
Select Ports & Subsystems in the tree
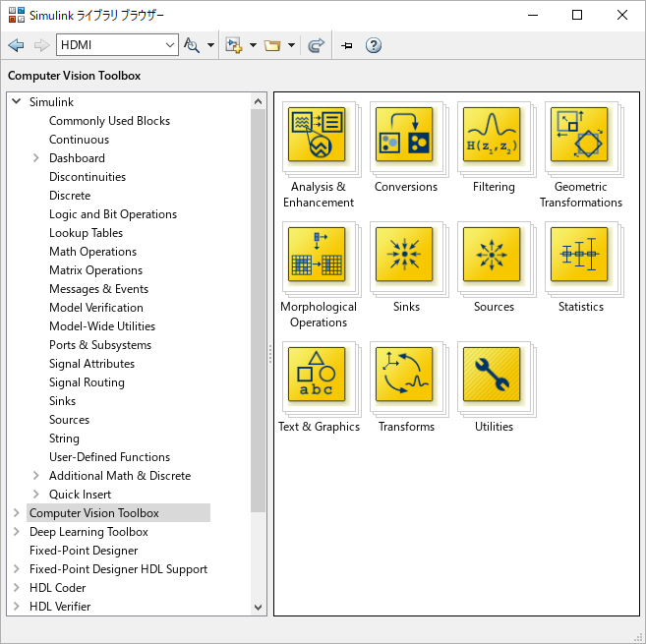coord(100,345)
